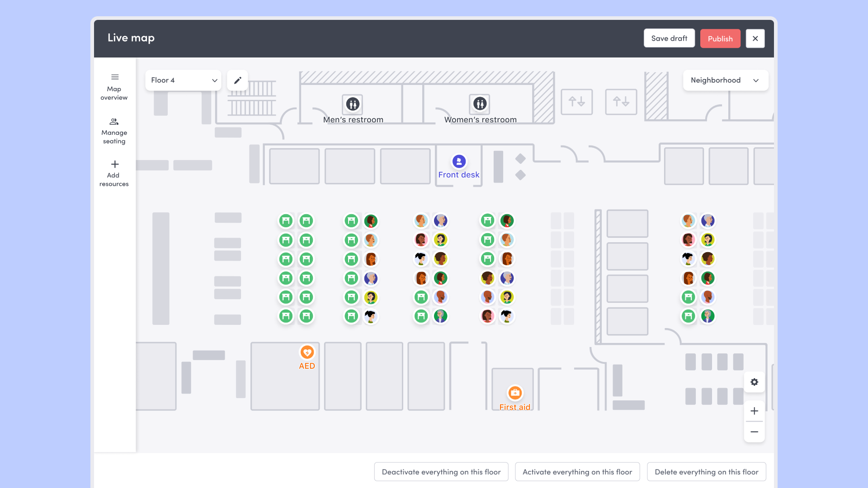Viewport: 868px width, 488px height.
Task: Click the pencil edit icon next to Floor 4
Action: point(237,80)
